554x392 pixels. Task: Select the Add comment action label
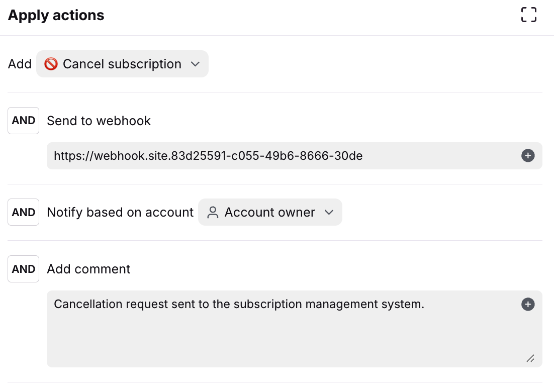pyautogui.click(x=88, y=269)
